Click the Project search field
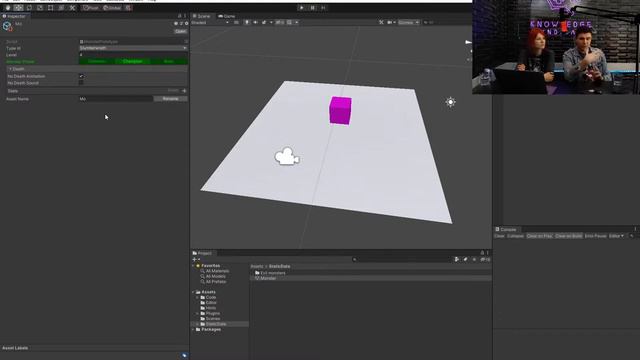The image size is (640, 360). 402,259
